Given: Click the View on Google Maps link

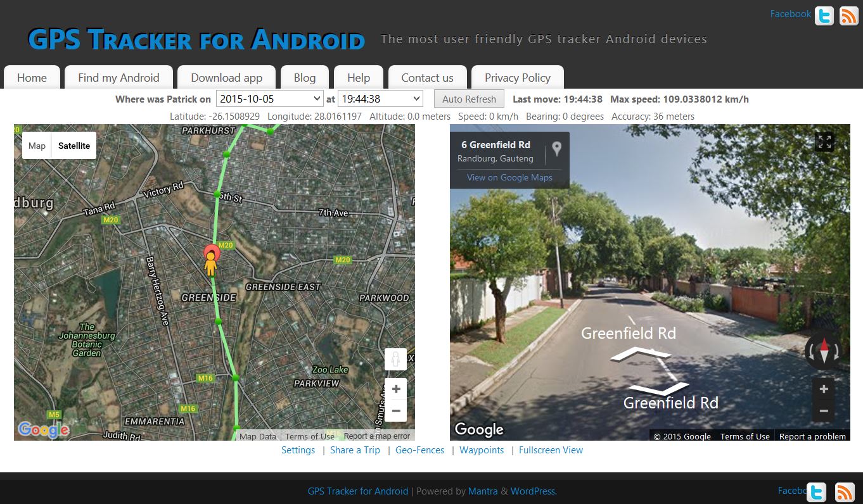Looking at the screenshot, I should (509, 177).
